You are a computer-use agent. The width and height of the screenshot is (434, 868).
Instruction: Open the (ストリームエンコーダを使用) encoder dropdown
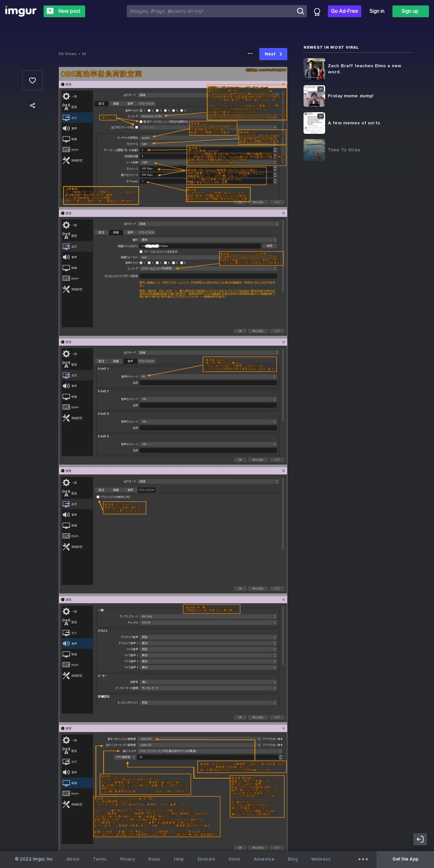click(209, 268)
